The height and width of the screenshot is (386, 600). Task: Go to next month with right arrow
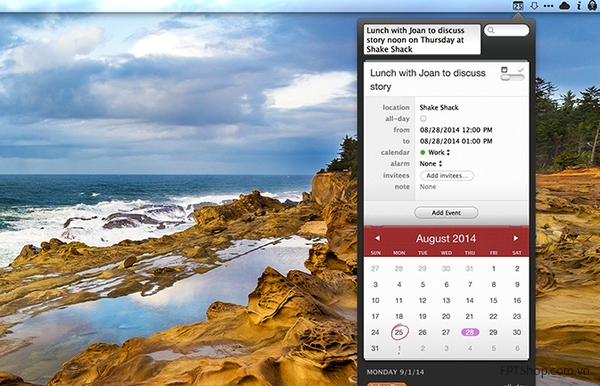click(x=515, y=238)
